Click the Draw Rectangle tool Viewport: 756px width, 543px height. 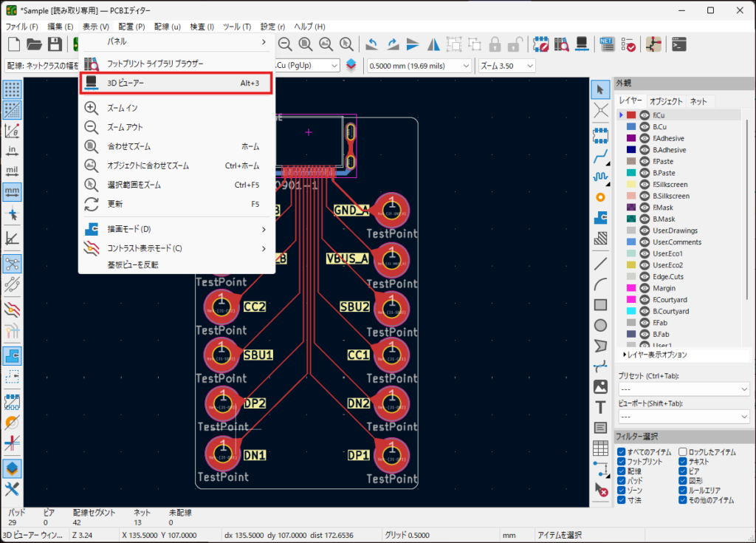tap(601, 304)
